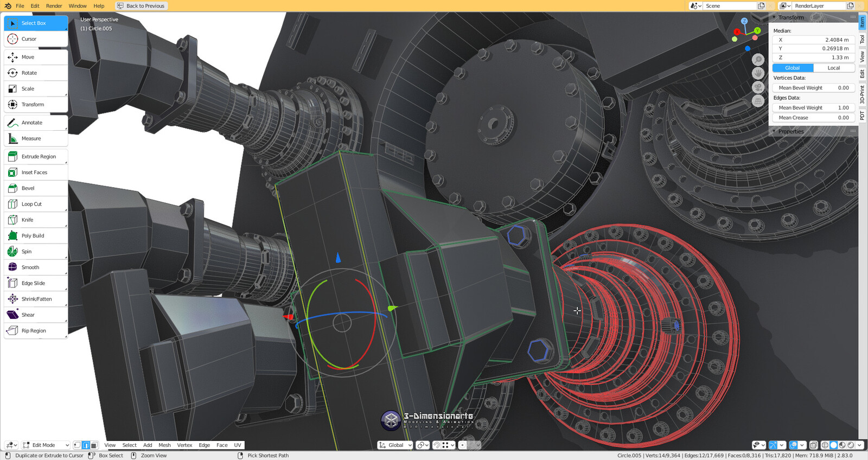Open the Edit Mode dropdown
This screenshot has height=460, width=868.
[46, 445]
